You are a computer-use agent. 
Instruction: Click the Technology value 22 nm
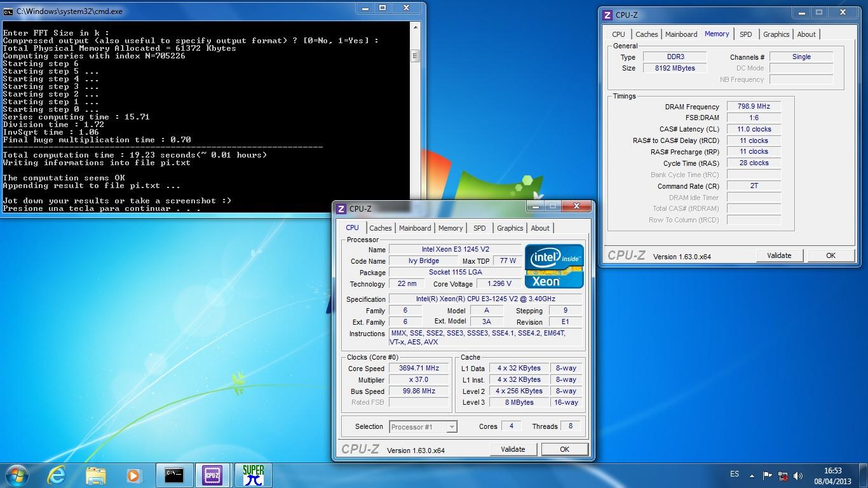pos(407,284)
